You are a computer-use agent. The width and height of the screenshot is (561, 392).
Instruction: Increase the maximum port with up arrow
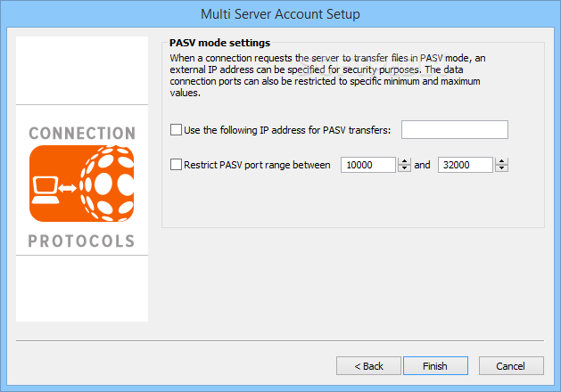[501, 161]
